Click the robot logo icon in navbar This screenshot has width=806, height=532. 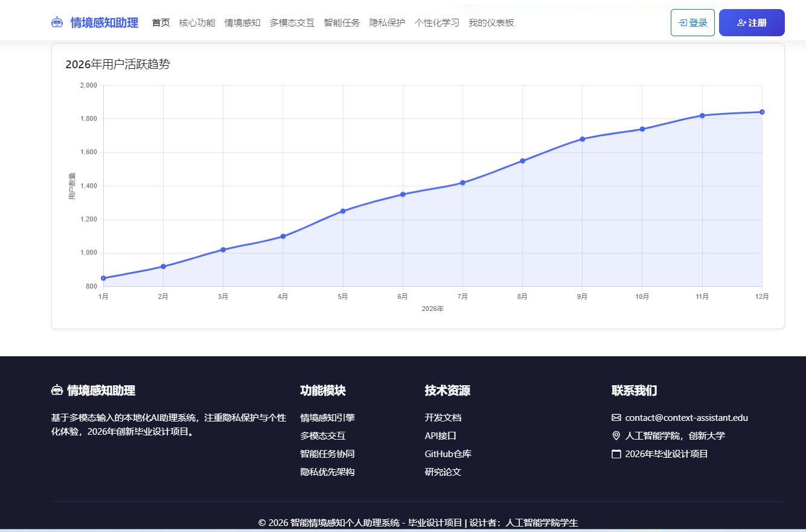tap(57, 23)
